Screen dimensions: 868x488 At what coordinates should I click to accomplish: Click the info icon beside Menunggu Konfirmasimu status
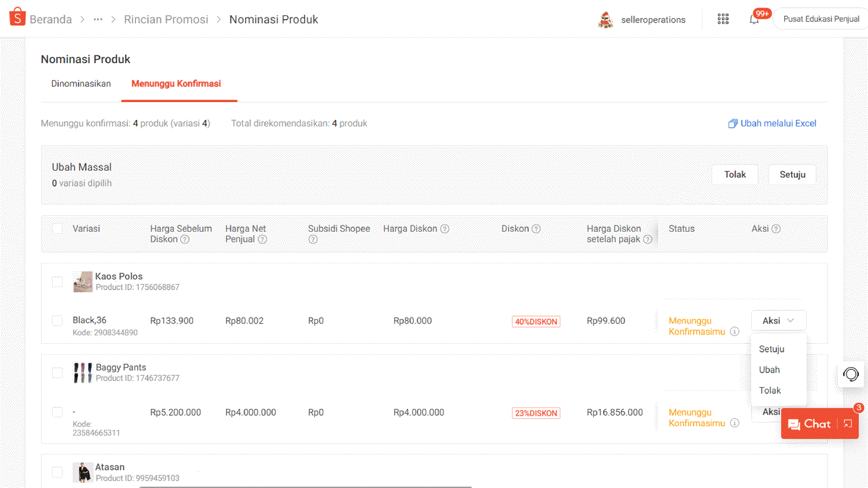(x=734, y=331)
